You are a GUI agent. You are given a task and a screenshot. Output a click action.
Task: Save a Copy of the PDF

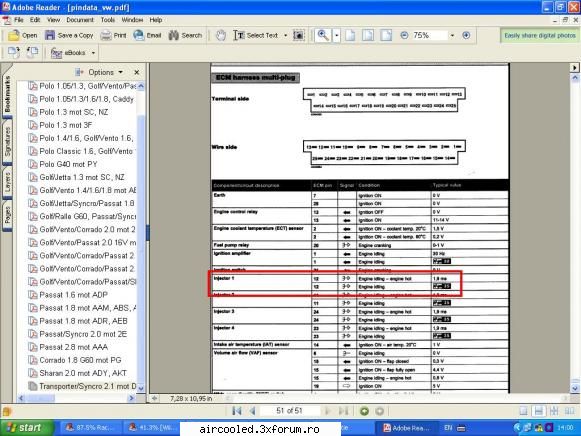69,35
